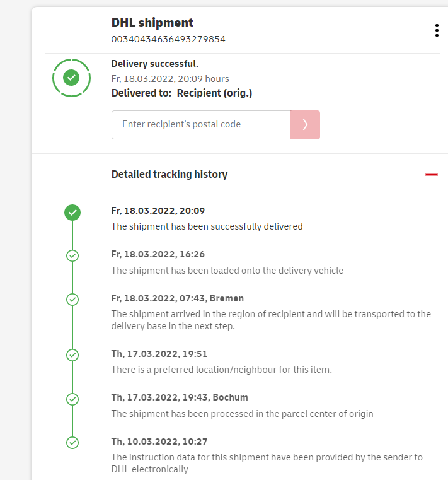This screenshot has height=480, width=448.
Task: Click the checkmark icon beside 19:51 event
Action: click(72, 355)
